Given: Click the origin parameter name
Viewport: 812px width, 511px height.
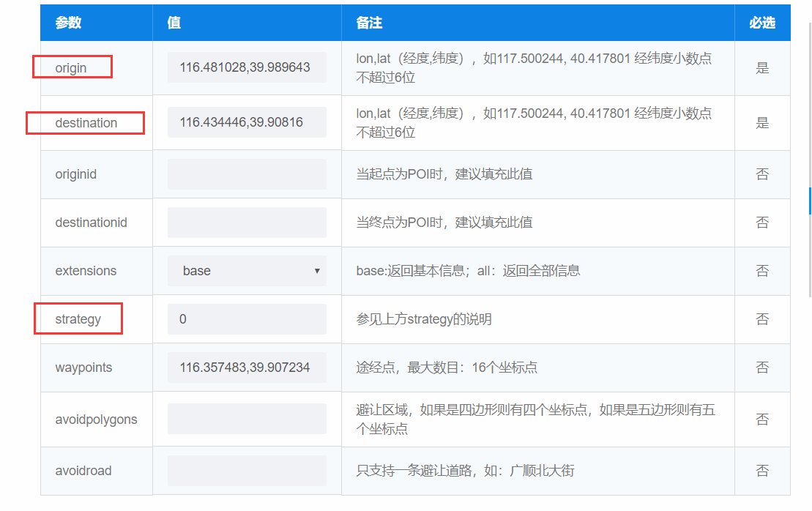Looking at the screenshot, I should pos(71,68).
